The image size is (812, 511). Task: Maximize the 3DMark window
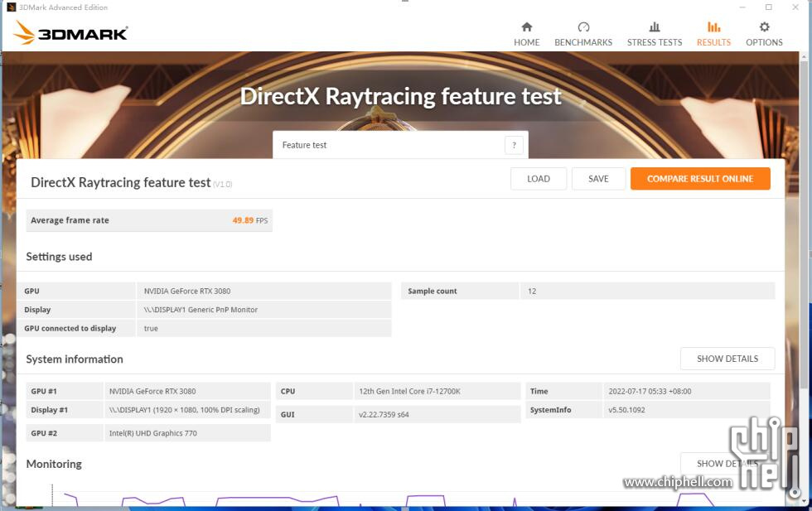(x=769, y=7)
